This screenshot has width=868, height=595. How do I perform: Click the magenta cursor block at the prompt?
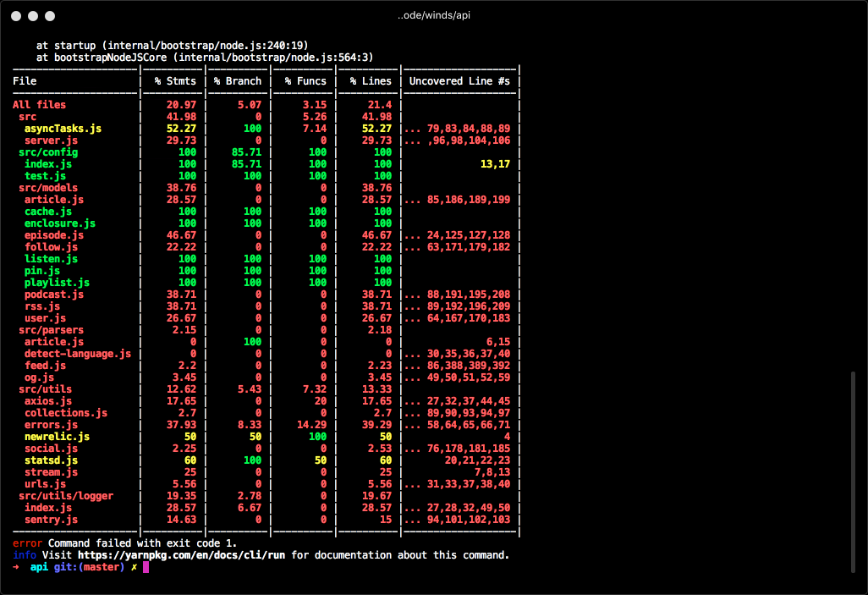tap(146, 567)
